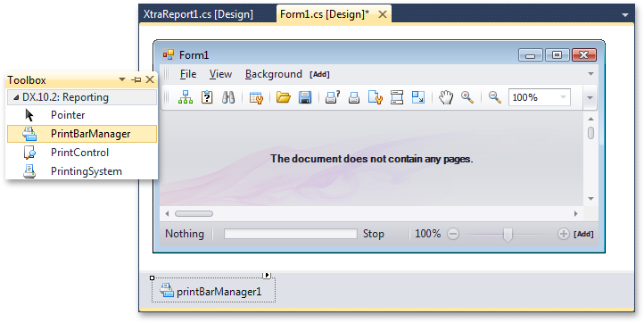Open Customize table icon with wrench
Viewport: 644px width, 323px height.
click(x=256, y=97)
